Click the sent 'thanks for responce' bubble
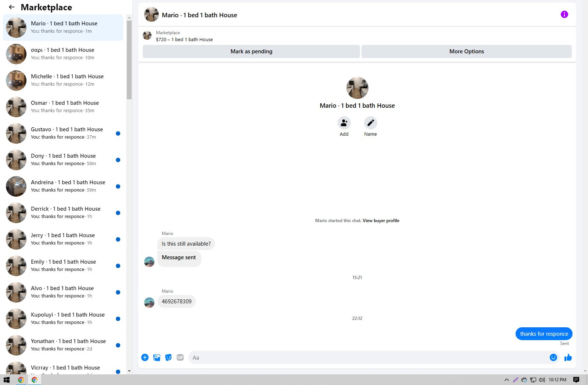The image size is (588, 385). (x=544, y=334)
